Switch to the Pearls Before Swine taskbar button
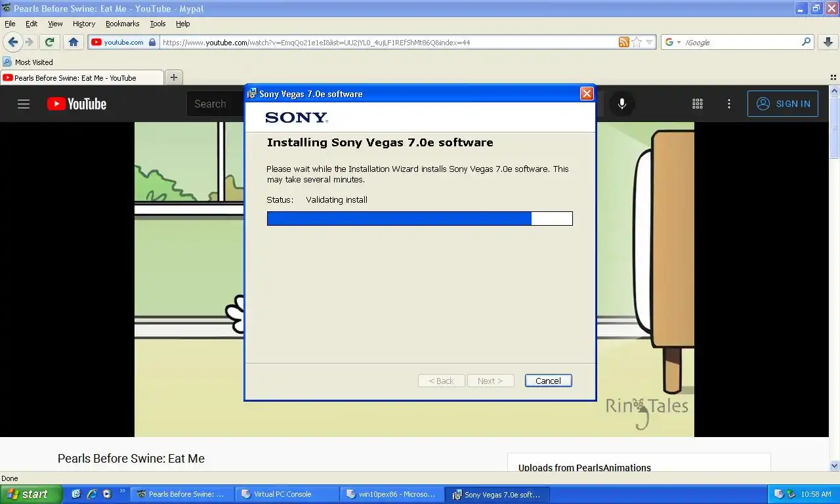 (x=183, y=494)
